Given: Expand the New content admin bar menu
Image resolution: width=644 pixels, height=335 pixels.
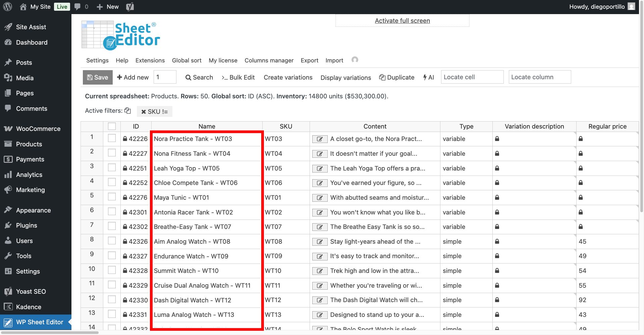Looking at the screenshot, I should pos(108,7).
